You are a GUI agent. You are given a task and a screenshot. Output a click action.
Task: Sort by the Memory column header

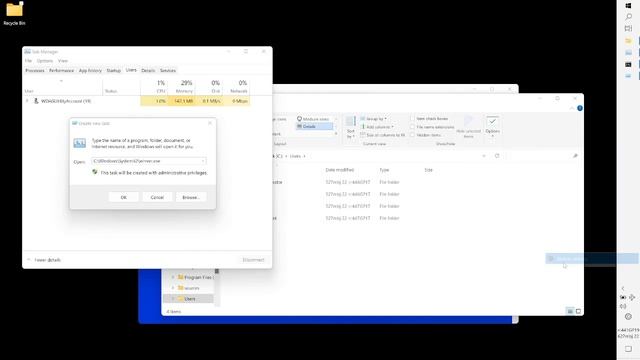181,87
